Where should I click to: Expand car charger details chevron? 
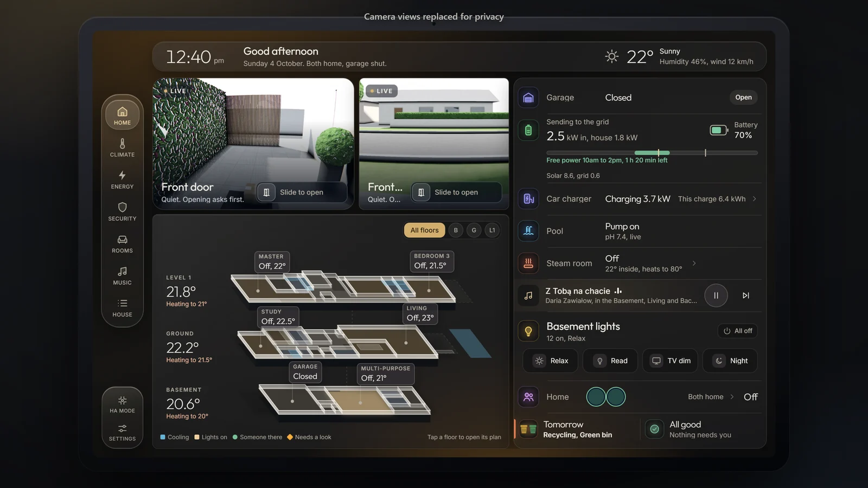(x=754, y=199)
